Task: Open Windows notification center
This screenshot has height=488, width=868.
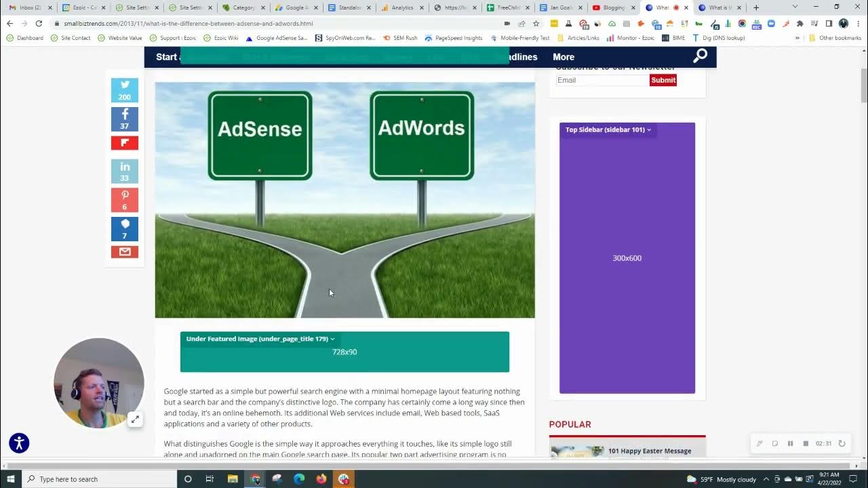Action: coord(854,479)
